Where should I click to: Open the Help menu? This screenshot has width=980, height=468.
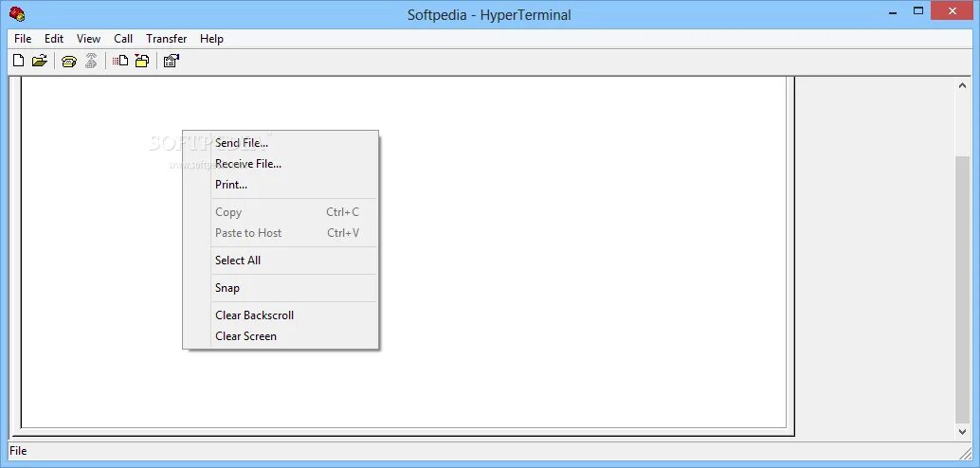coord(211,39)
